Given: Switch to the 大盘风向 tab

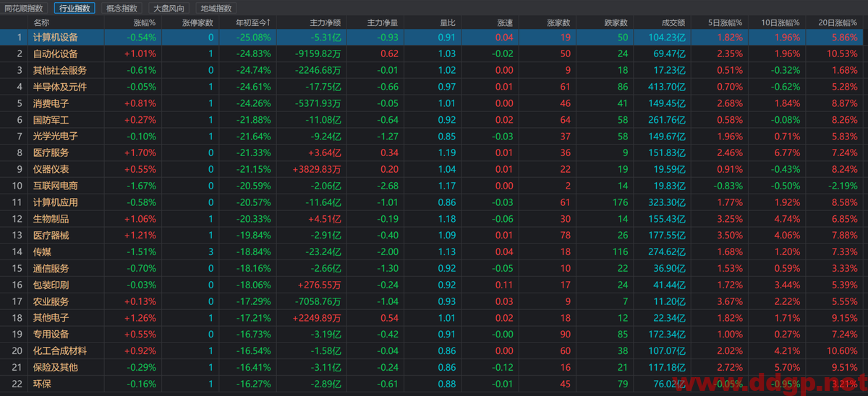Looking at the screenshot, I should [169, 8].
